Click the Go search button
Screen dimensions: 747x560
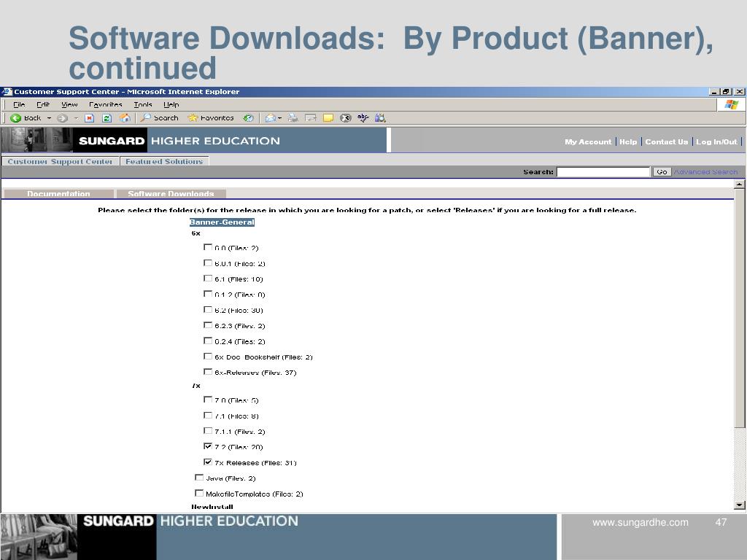(x=662, y=172)
